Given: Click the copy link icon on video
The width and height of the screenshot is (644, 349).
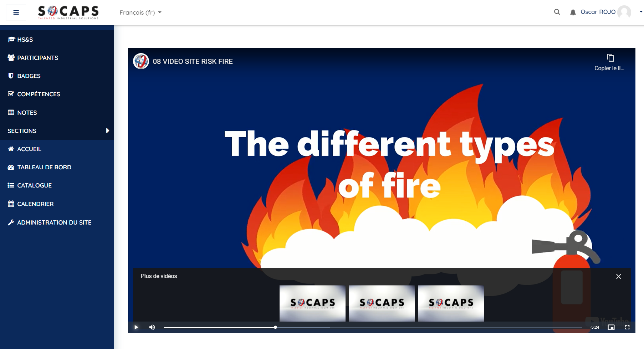Looking at the screenshot, I should coord(610,58).
